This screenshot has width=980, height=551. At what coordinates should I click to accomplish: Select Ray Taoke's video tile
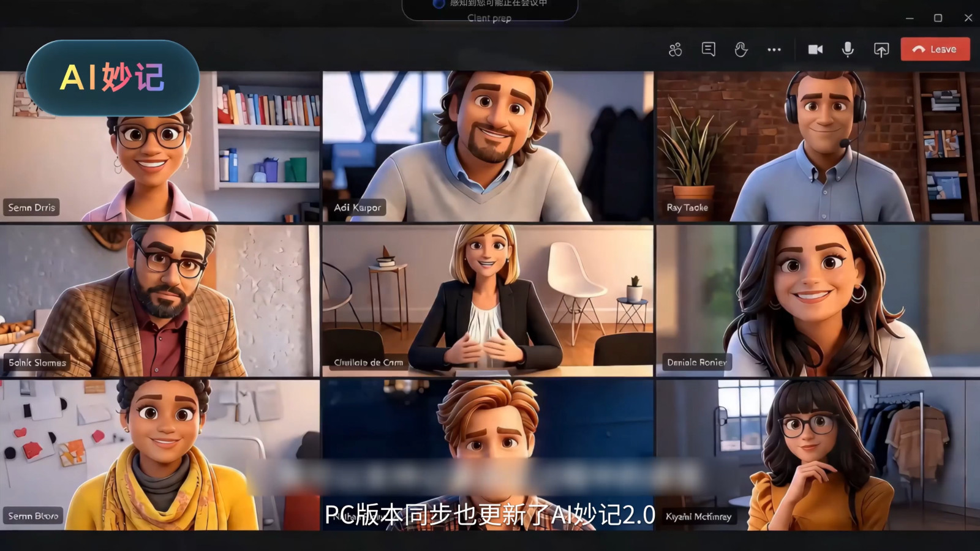click(x=818, y=146)
